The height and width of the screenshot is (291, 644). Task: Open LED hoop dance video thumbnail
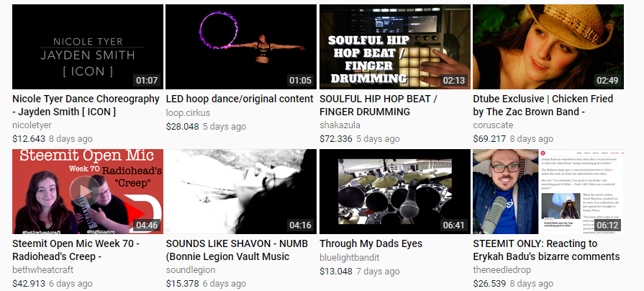(241, 47)
